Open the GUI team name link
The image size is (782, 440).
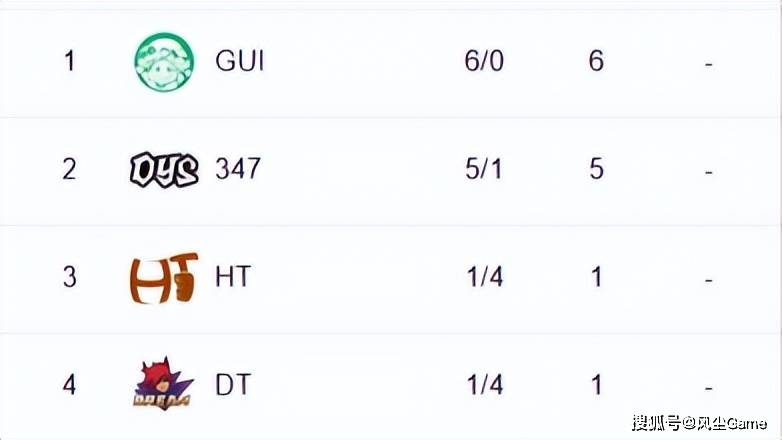239,61
